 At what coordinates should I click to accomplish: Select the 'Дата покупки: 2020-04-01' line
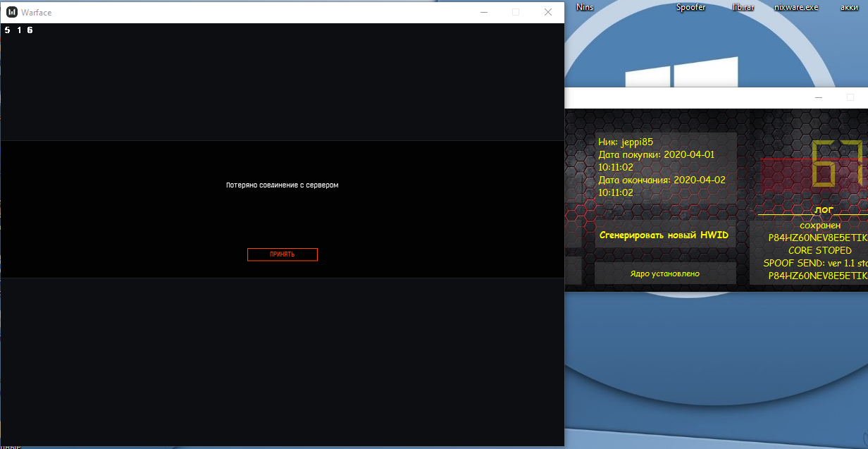click(x=657, y=154)
